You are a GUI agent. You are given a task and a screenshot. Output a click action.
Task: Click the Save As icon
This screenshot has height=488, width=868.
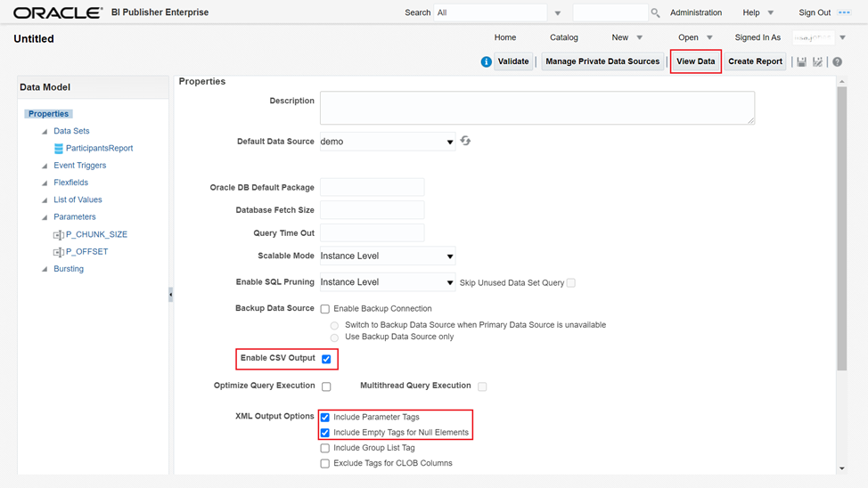[817, 62]
